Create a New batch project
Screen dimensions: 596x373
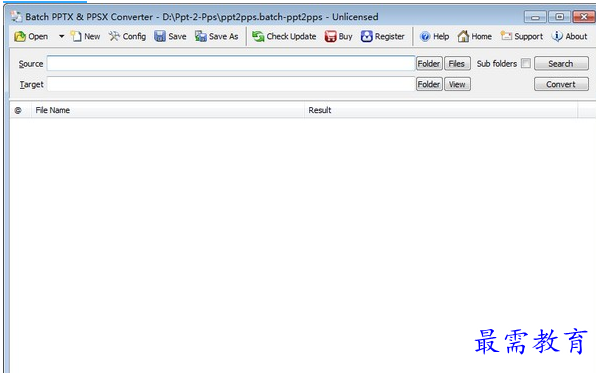(86, 37)
